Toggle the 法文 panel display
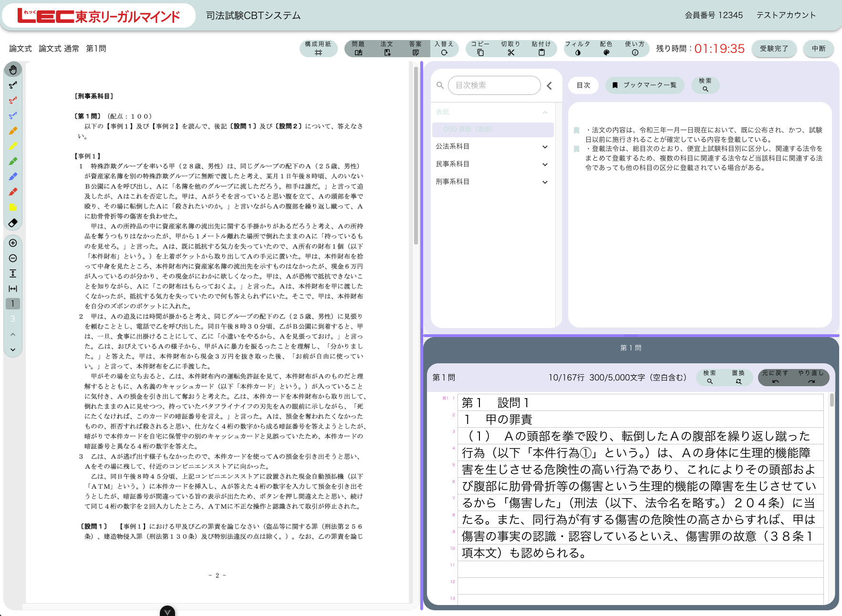The height and width of the screenshot is (616, 842). click(387, 49)
